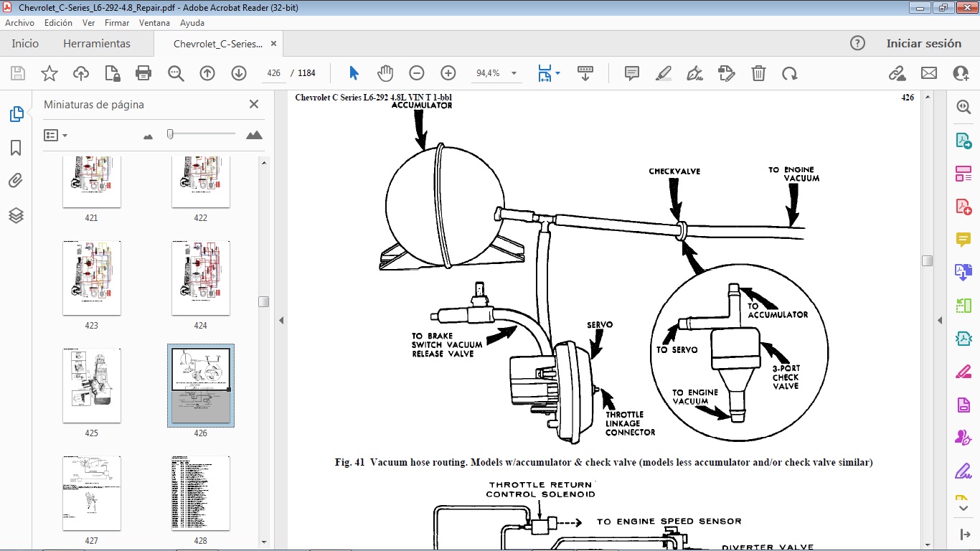Open the Add comment sticky note tool

(632, 73)
